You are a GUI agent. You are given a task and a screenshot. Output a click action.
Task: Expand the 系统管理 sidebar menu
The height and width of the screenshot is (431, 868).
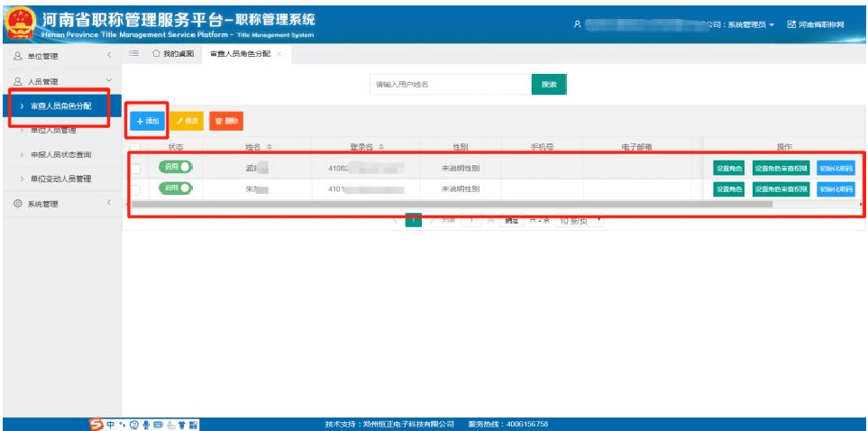click(109, 203)
